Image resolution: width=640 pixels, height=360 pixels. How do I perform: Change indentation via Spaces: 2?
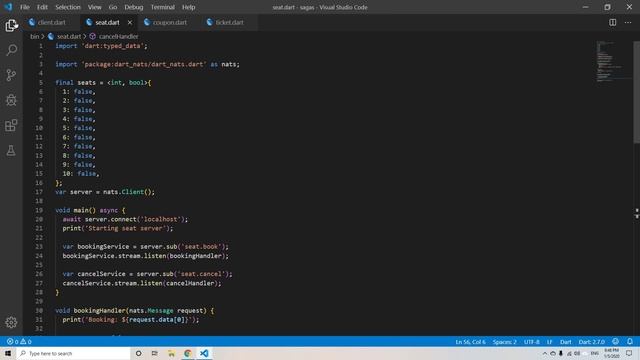tap(504, 342)
